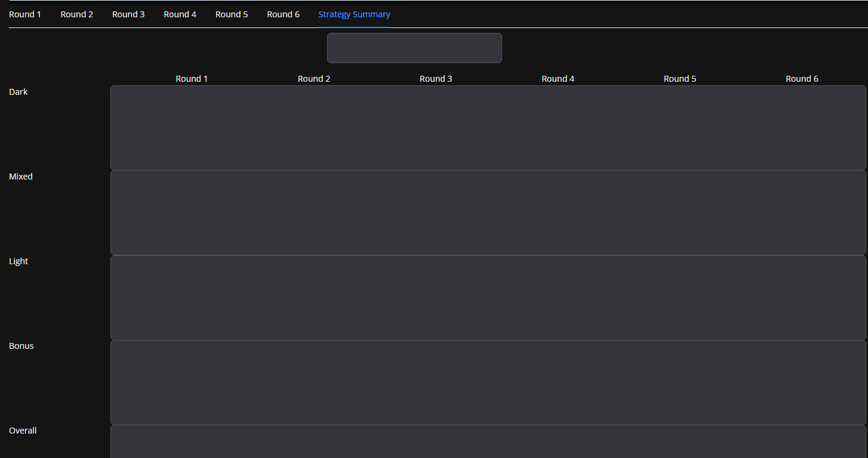Go to the Round 4 tab
The image size is (868, 458).
(180, 14)
